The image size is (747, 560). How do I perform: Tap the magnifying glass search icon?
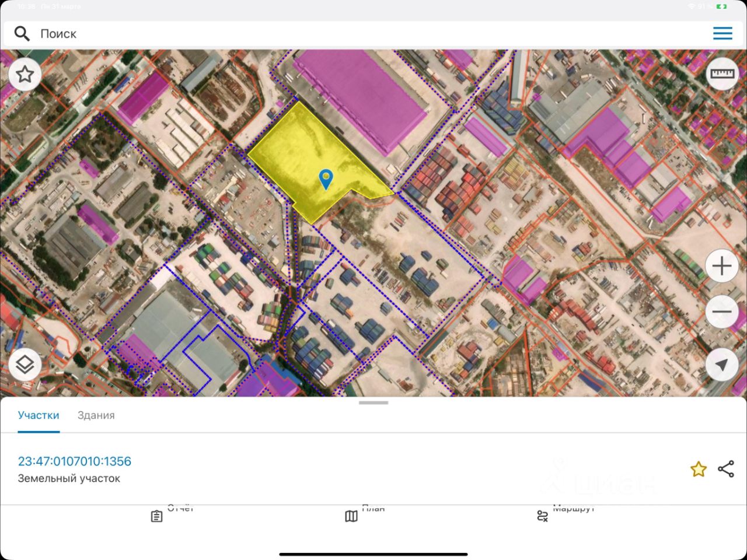click(22, 34)
